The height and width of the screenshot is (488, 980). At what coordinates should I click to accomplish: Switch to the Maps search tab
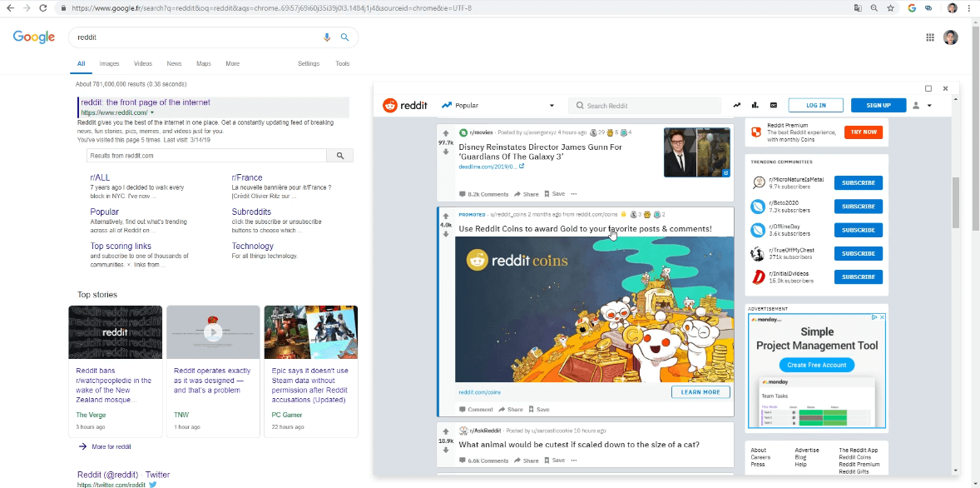point(204,64)
